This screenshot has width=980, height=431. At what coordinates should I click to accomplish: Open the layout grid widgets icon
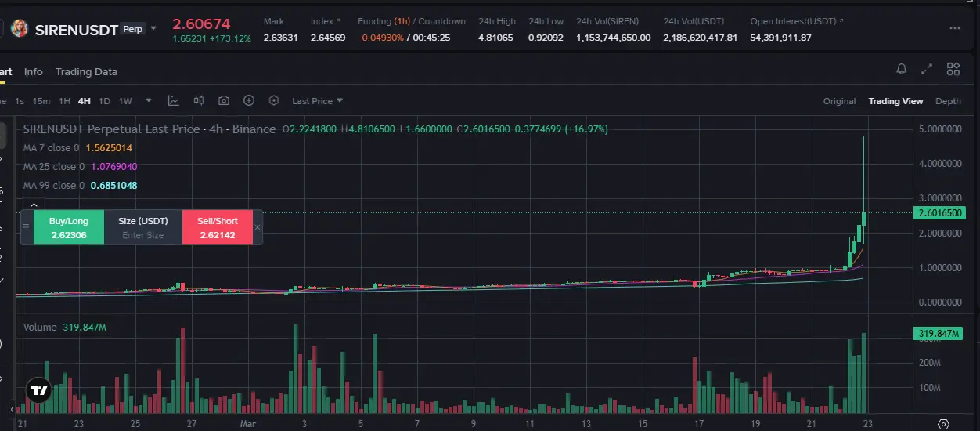coord(953,69)
